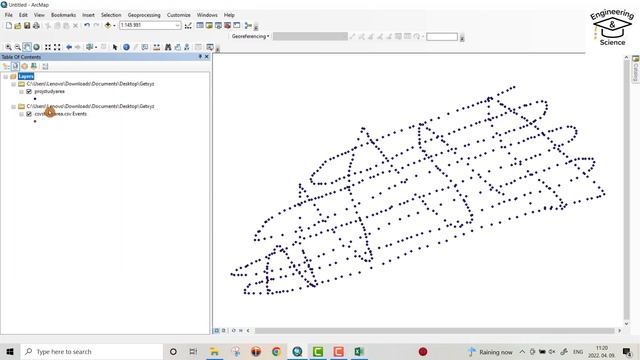The height and width of the screenshot is (360, 640).
Task: Click the Windows search box
Action: click(x=91, y=351)
